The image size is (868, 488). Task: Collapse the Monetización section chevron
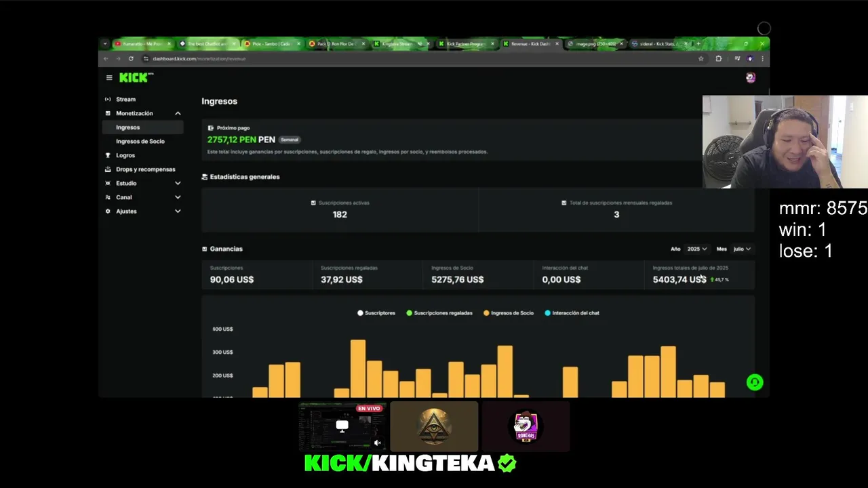(178, 113)
